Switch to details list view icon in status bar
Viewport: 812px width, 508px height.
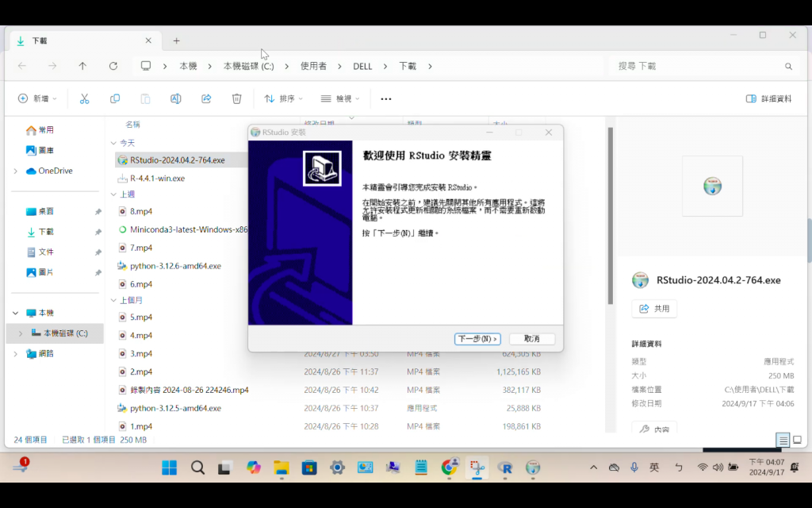pos(783,440)
